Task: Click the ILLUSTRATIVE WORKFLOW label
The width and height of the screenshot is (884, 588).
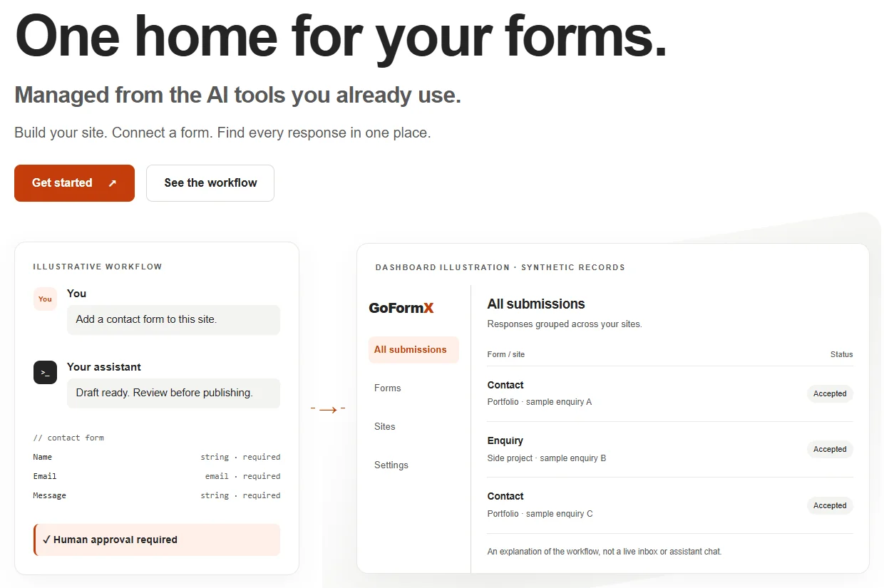Action: click(x=98, y=267)
